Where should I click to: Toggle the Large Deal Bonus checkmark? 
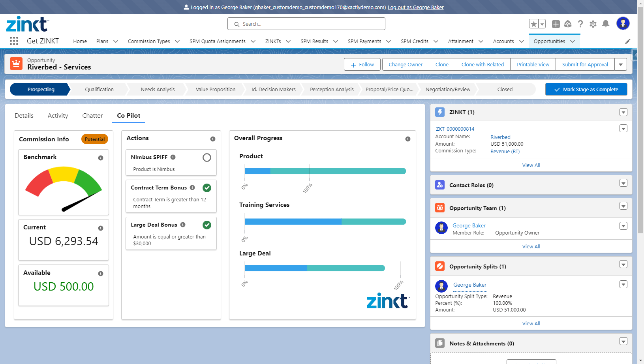[x=207, y=225]
